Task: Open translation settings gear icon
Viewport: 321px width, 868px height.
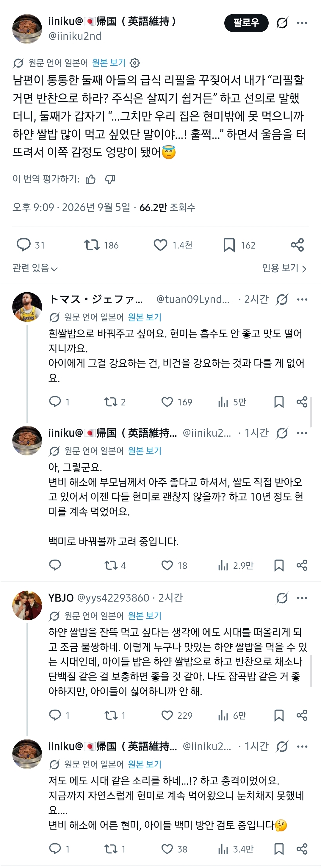Action: pos(134,63)
